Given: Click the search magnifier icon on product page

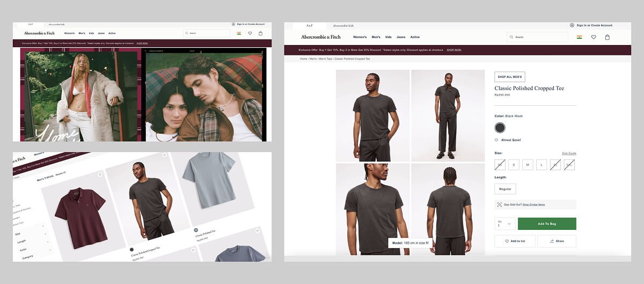Looking at the screenshot, I should pyautogui.click(x=511, y=37).
